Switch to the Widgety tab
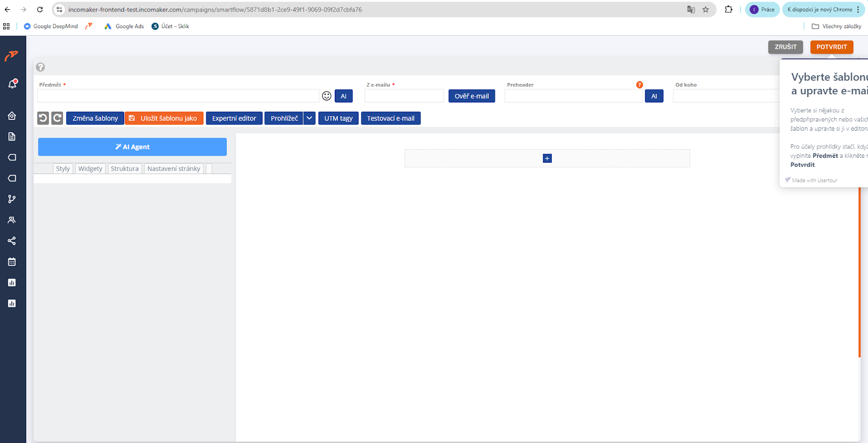868x443 pixels. tap(90, 169)
